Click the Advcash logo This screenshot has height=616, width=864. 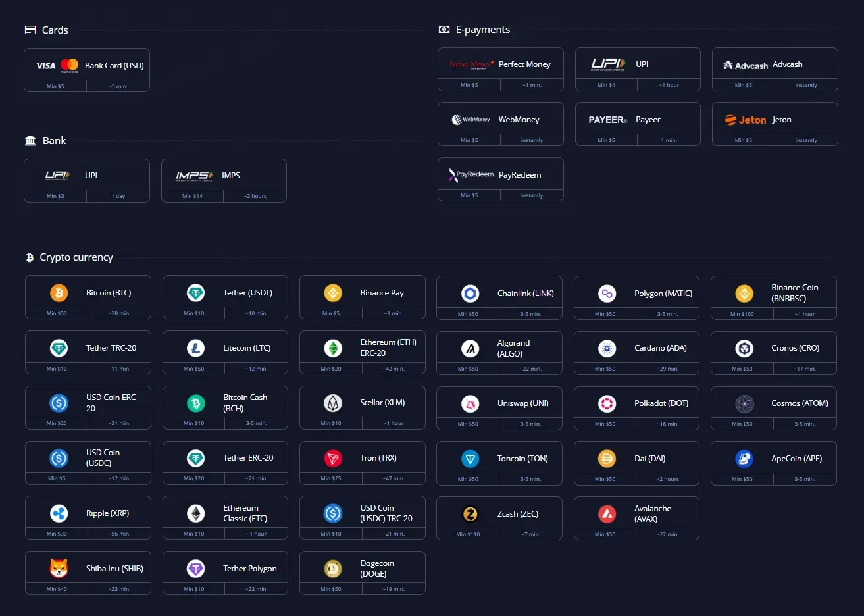tap(746, 65)
